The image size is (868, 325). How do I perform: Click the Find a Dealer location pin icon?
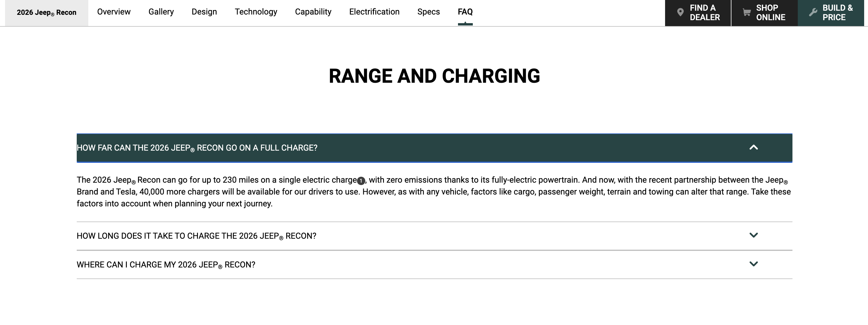tap(680, 12)
